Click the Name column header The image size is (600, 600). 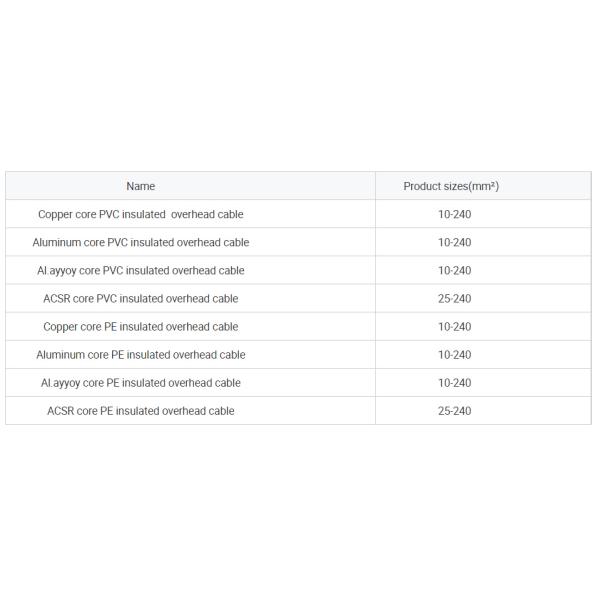141,186
